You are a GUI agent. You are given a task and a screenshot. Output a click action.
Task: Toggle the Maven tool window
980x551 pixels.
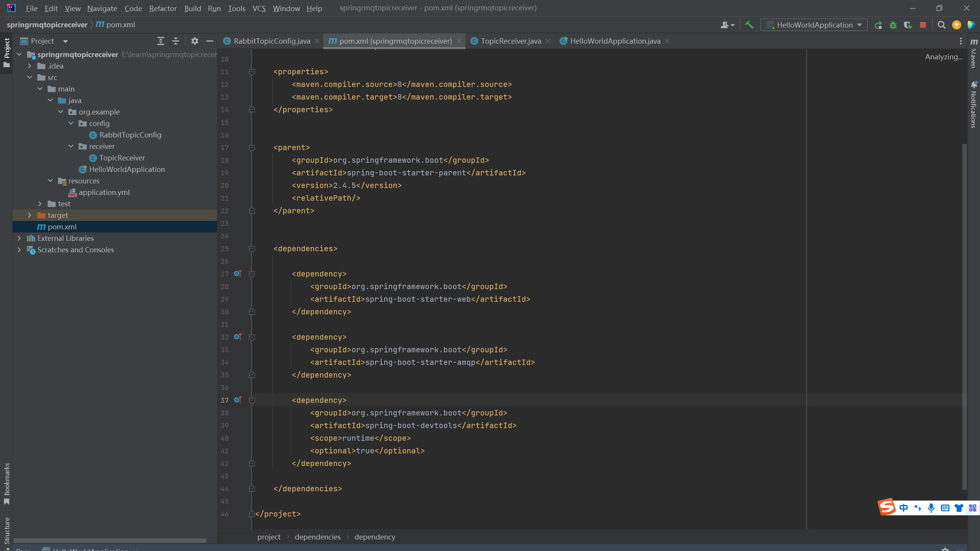pyautogui.click(x=973, y=54)
